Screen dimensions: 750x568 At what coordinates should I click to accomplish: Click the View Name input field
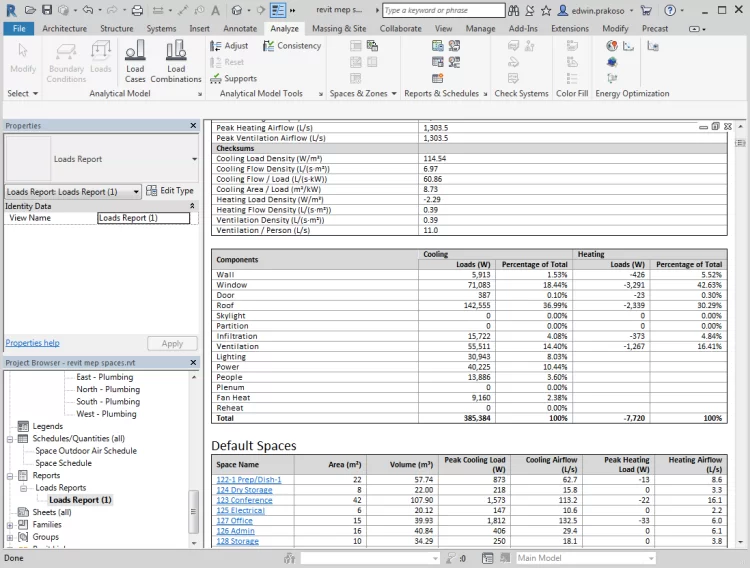pos(142,218)
